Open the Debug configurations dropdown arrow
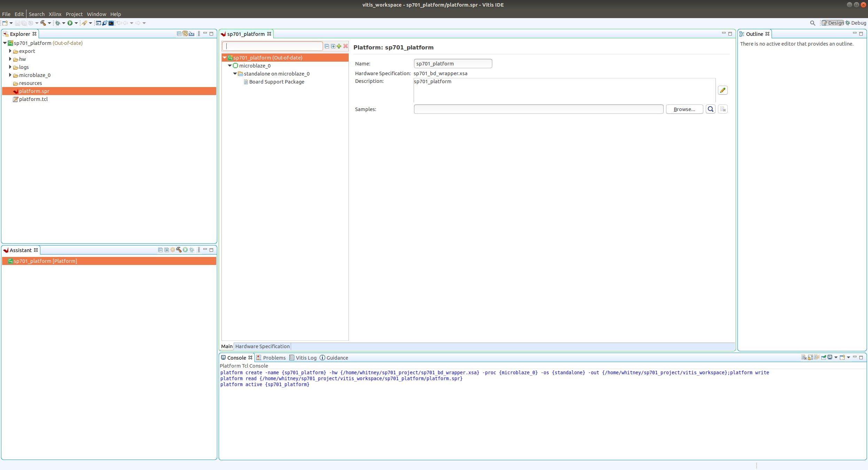Image resolution: width=868 pixels, height=470 pixels. point(64,23)
